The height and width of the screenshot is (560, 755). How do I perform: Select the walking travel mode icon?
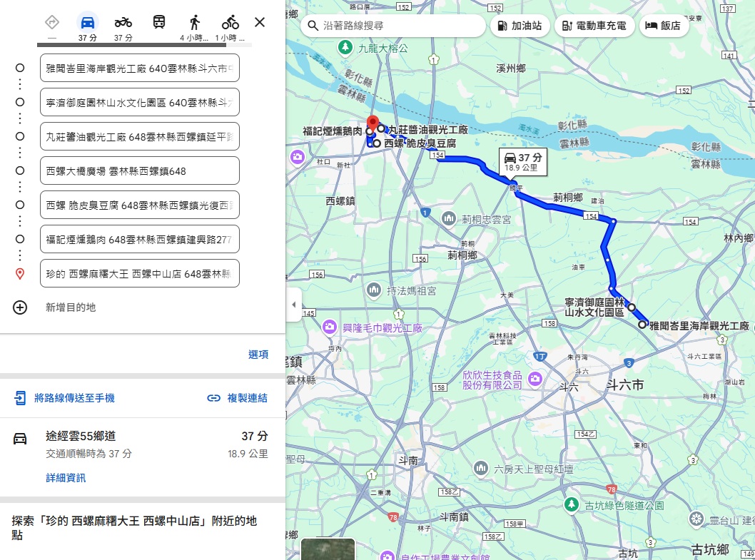pos(195,22)
